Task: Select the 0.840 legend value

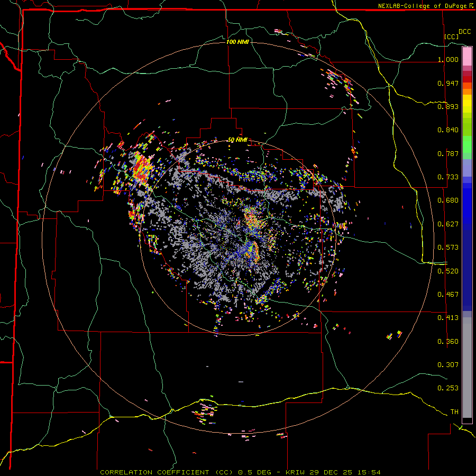Action: [x=448, y=130]
